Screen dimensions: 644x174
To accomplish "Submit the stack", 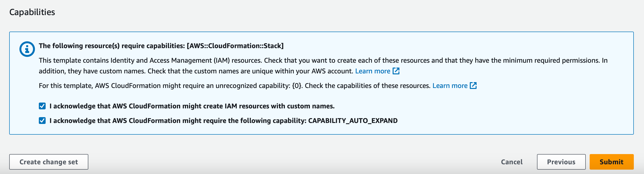I will (611, 162).
